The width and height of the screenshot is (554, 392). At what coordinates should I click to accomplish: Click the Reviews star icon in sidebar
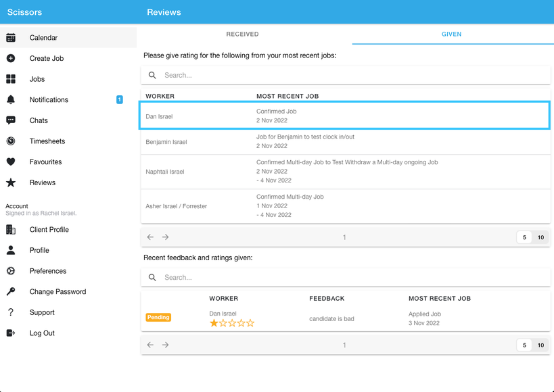[x=11, y=182]
